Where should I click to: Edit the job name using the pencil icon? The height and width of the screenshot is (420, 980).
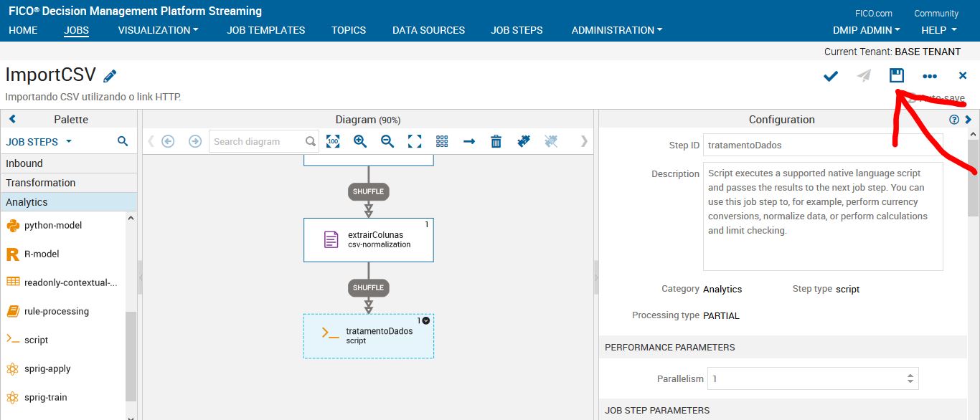pyautogui.click(x=110, y=74)
